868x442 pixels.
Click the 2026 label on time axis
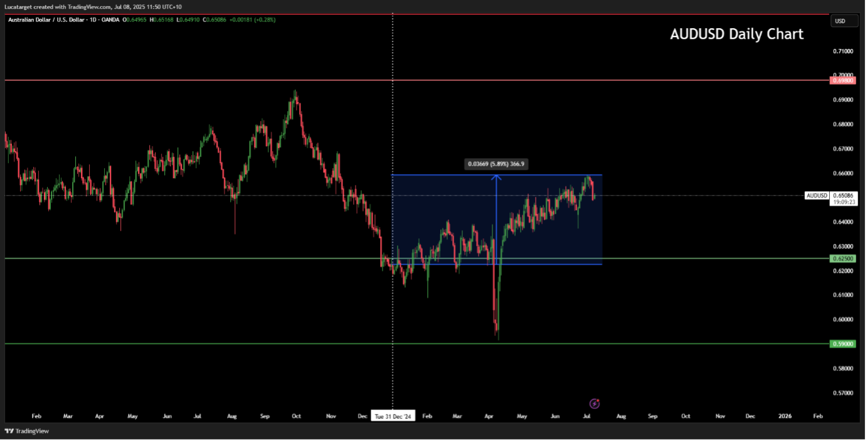coord(785,416)
